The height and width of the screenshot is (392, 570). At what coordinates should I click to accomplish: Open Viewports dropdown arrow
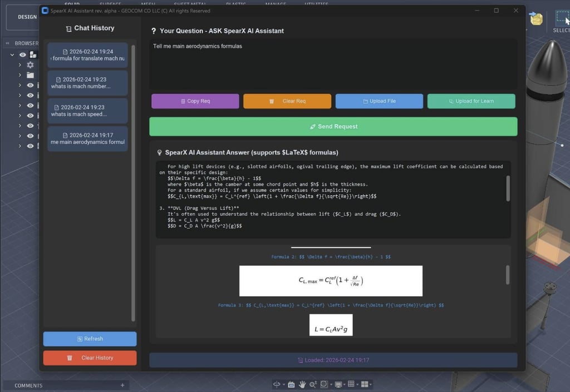tap(371, 384)
